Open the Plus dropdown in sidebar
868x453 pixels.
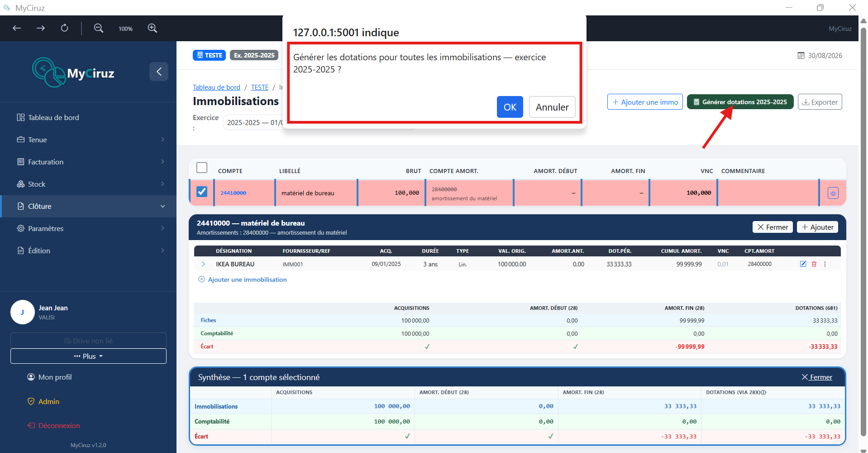pos(88,356)
